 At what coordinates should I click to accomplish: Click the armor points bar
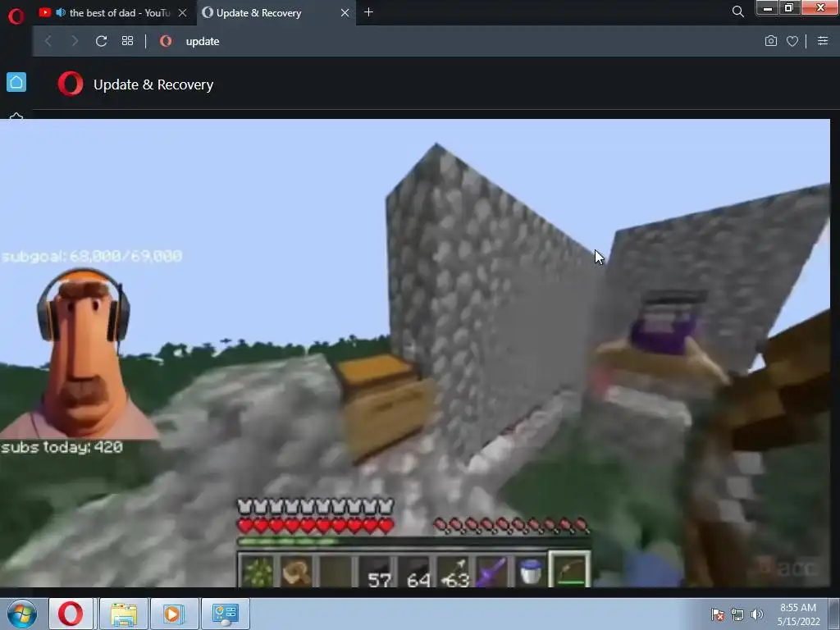[x=316, y=506]
